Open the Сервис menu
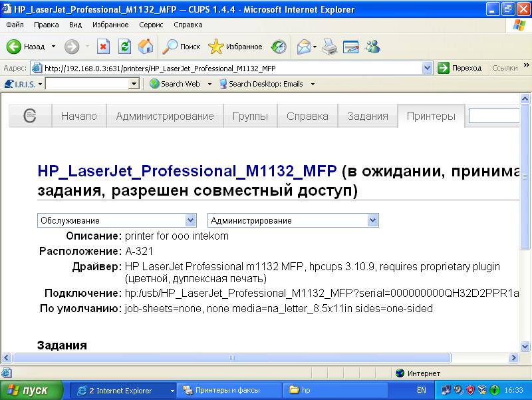 [152, 25]
